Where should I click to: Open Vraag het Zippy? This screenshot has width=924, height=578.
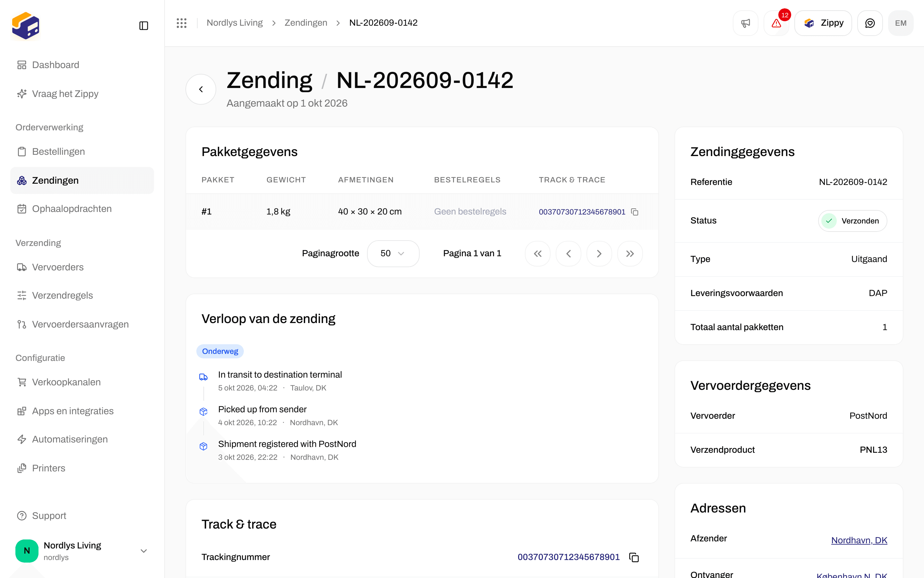(x=82, y=94)
